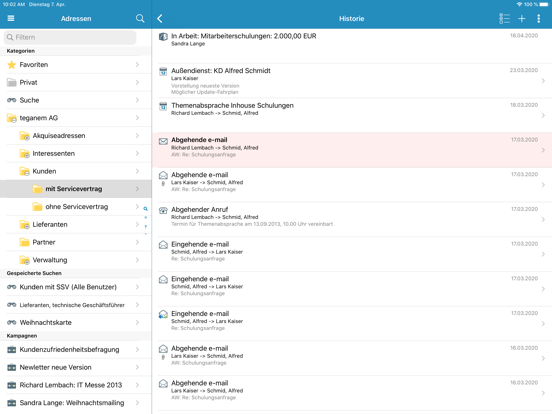Click the Verwaltung folder icon

(x=24, y=260)
